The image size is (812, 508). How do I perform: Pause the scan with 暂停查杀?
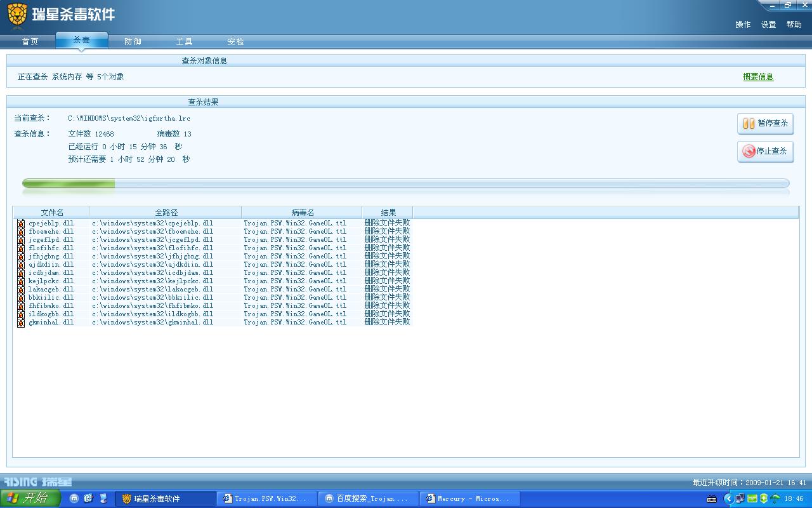765,123
